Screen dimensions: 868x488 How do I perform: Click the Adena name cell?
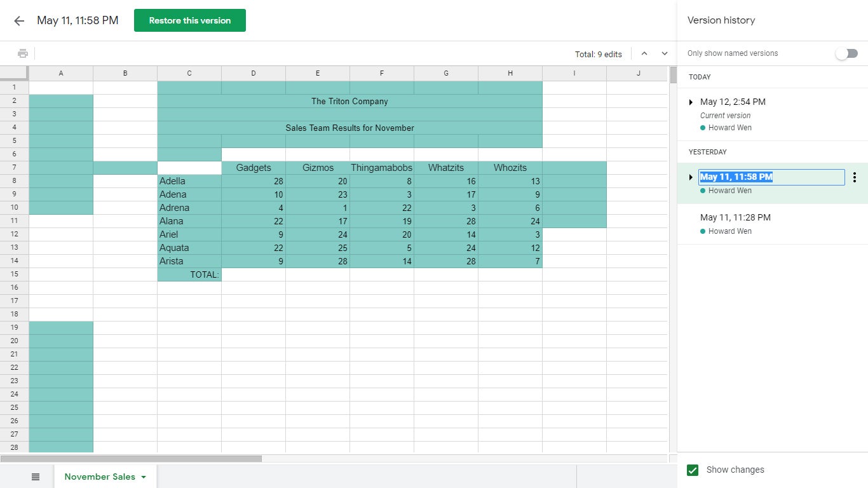[189, 194]
